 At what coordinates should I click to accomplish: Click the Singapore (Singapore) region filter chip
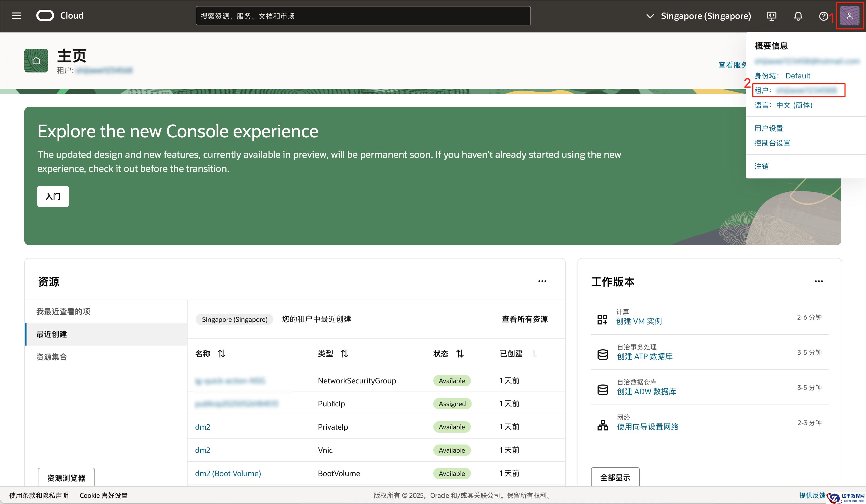[x=234, y=319]
